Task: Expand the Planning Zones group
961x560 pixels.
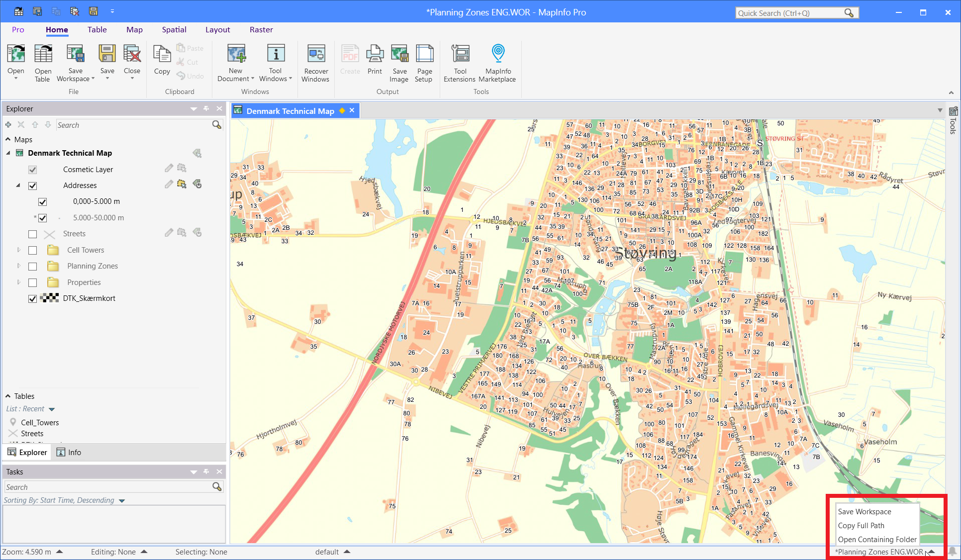Action: pos(18,266)
